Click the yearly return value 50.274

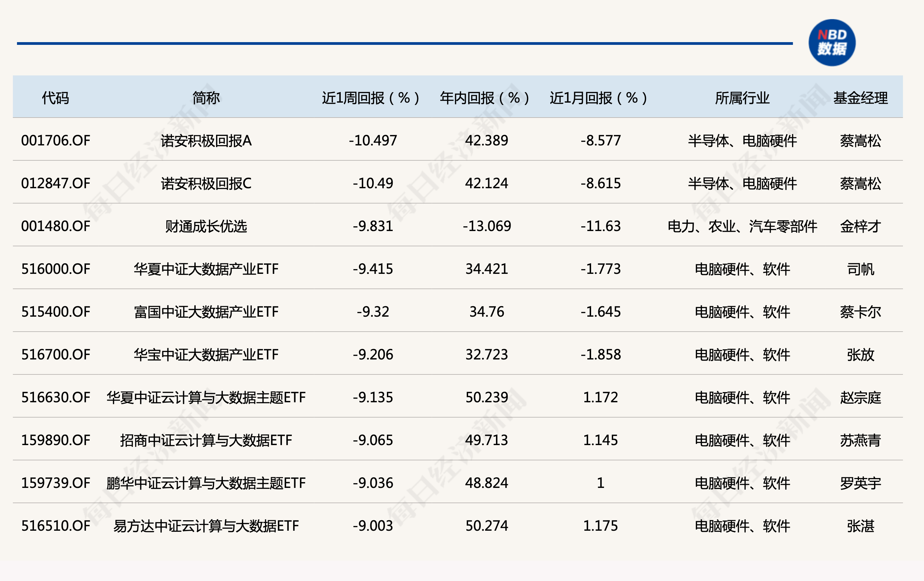(x=486, y=526)
